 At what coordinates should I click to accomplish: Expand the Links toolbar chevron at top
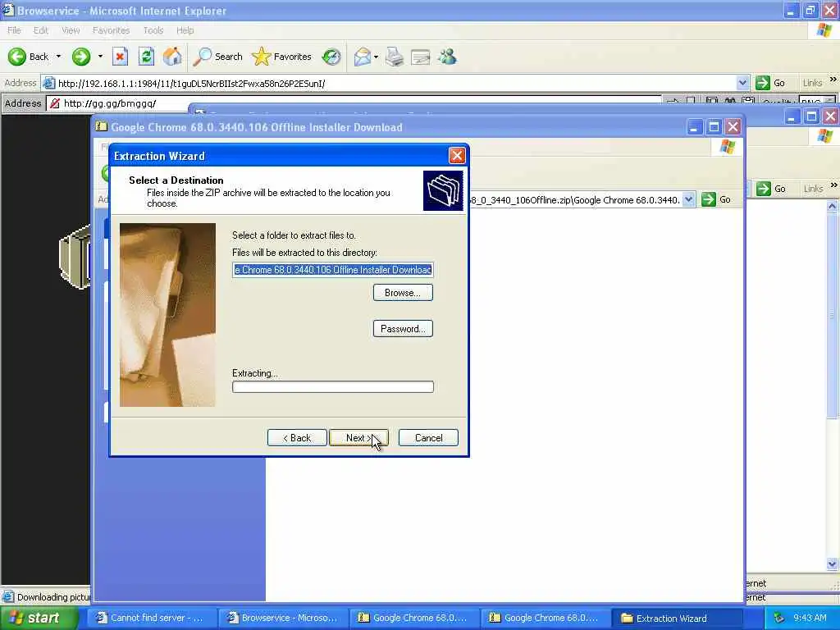click(833, 80)
